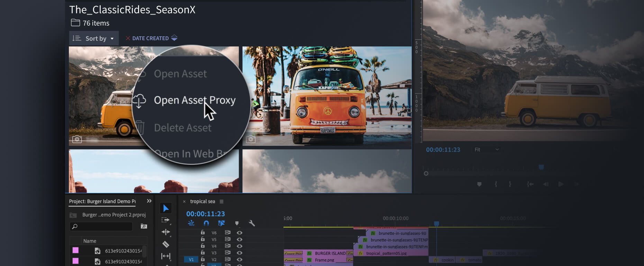Hide the V6 track output eye
This screenshot has height=266, width=644.
(239, 233)
